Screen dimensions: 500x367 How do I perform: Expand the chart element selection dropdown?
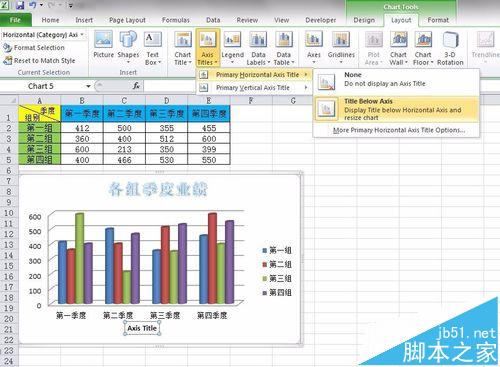click(82, 35)
